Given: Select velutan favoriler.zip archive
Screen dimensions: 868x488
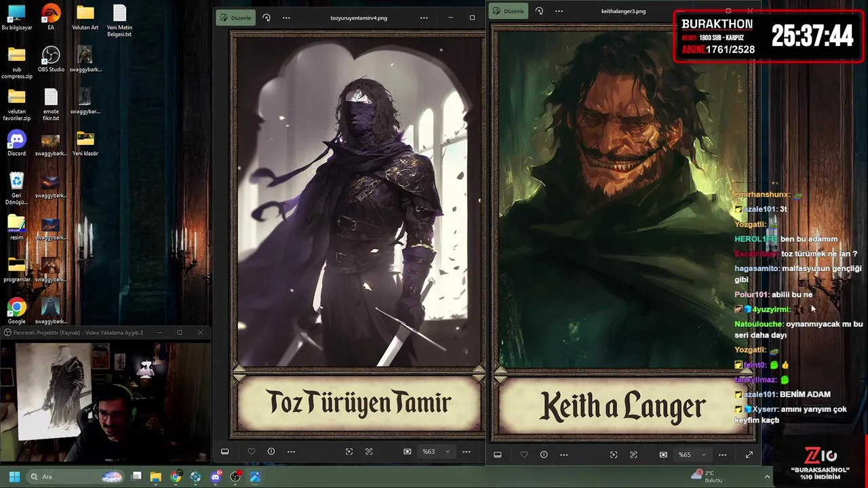Looking at the screenshot, I should pos(16,105).
